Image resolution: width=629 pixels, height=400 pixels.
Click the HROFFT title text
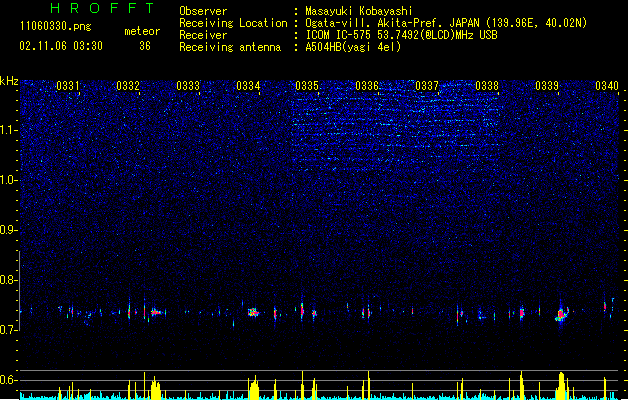click(x=102, y=8)
